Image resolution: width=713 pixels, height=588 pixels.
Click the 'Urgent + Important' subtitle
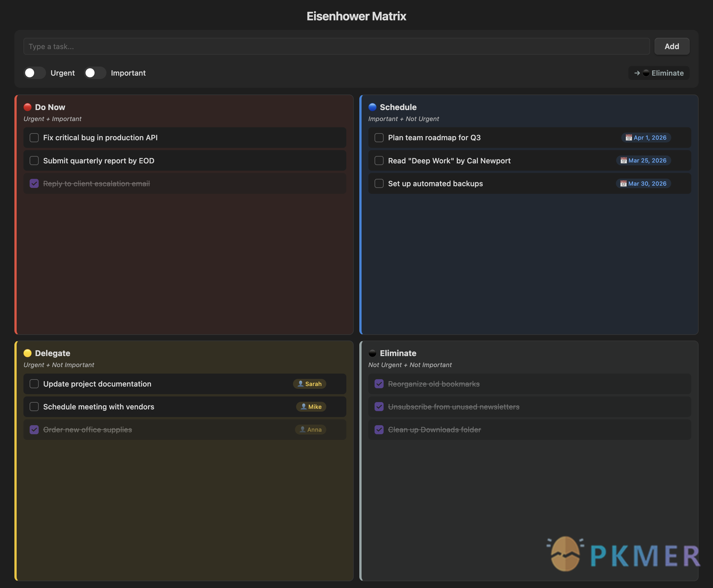point(53,119)
